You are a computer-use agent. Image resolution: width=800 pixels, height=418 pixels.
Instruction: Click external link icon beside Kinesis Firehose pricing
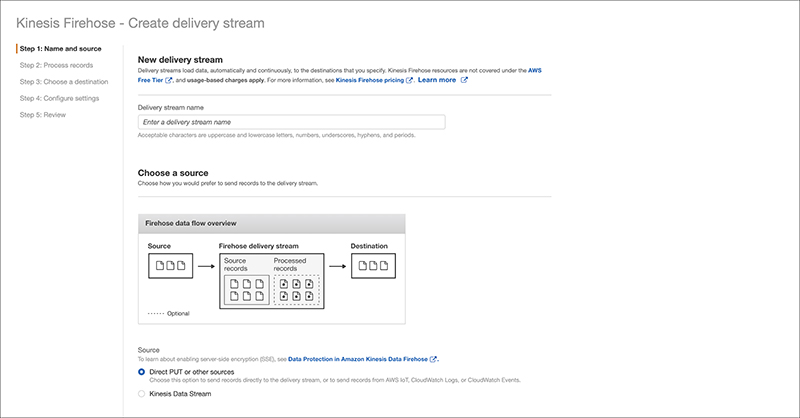tap(409, 80)
